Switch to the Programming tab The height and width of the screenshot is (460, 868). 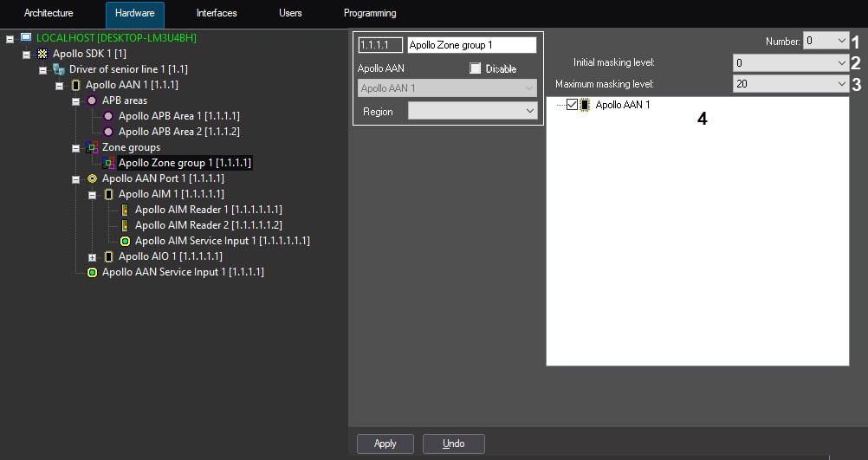[370, 13]
